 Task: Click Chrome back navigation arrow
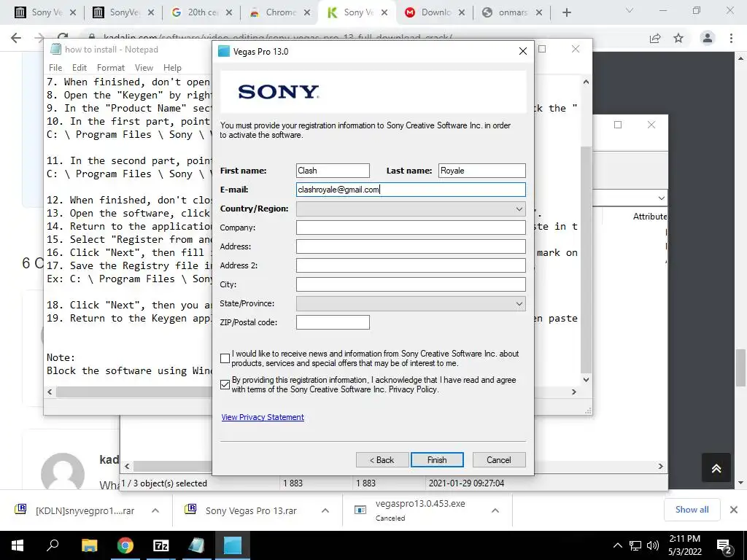(x=16, y=38)
